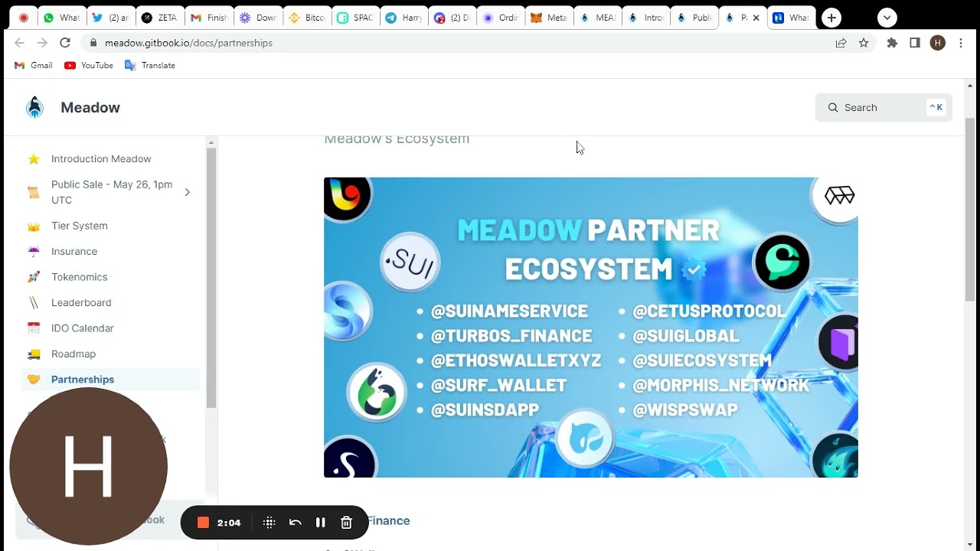Open the IDO Calendar page
This screenshot has height=551, width=980.
[x=83, y=328]
